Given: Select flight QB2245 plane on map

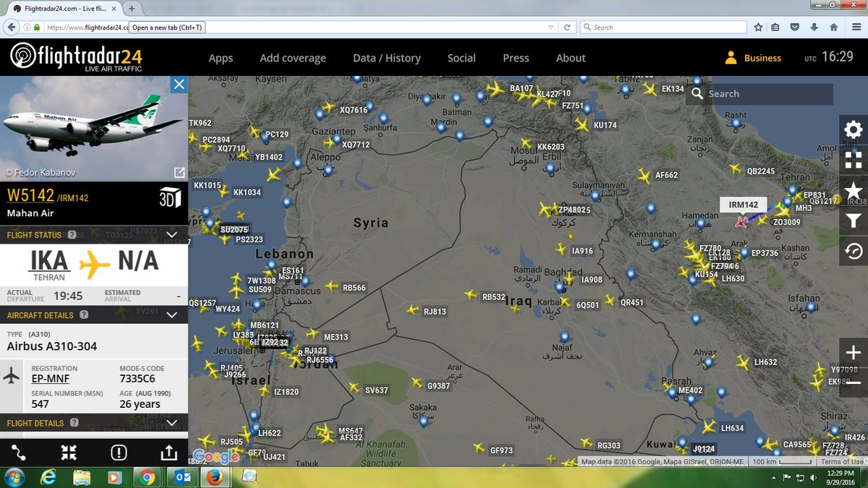Looking at the screenshot, I should coord(735,169).
